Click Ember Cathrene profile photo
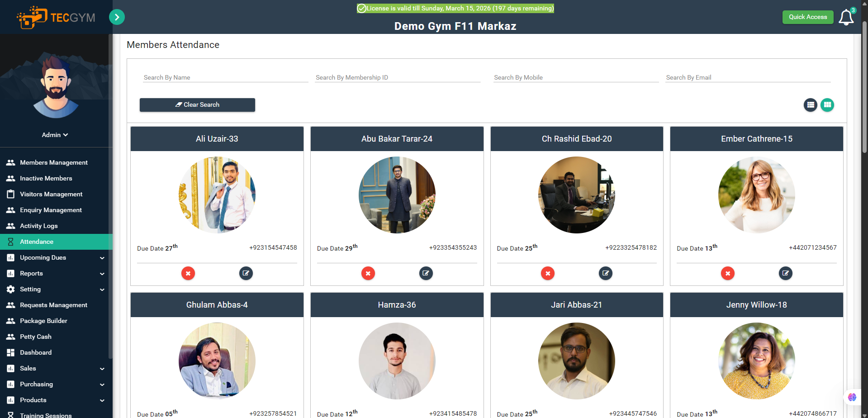Viewport: 868px width, 418px height. 757,195
